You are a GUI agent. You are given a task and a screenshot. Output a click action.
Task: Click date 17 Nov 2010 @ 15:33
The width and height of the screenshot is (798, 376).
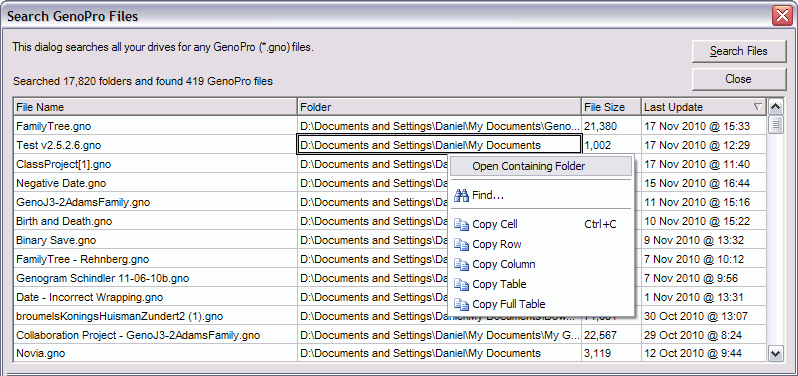pos(697,126)
